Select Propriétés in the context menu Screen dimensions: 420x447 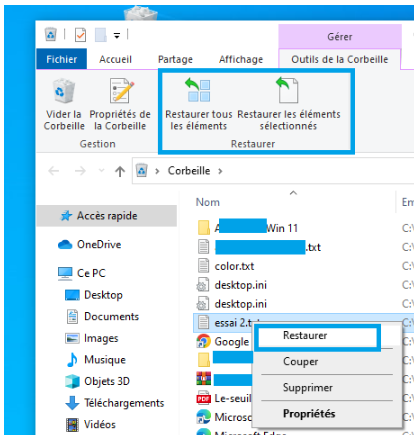pos(309,414)
